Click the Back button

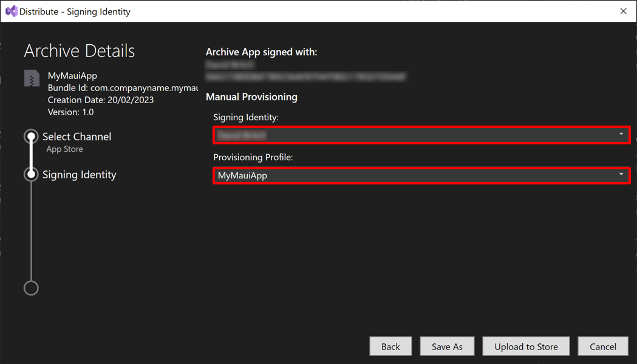click(390, 346)
